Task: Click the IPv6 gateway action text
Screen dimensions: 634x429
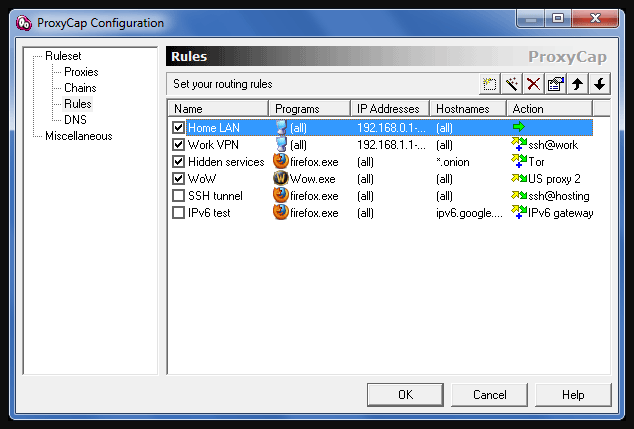Action: tap(560, 213)
